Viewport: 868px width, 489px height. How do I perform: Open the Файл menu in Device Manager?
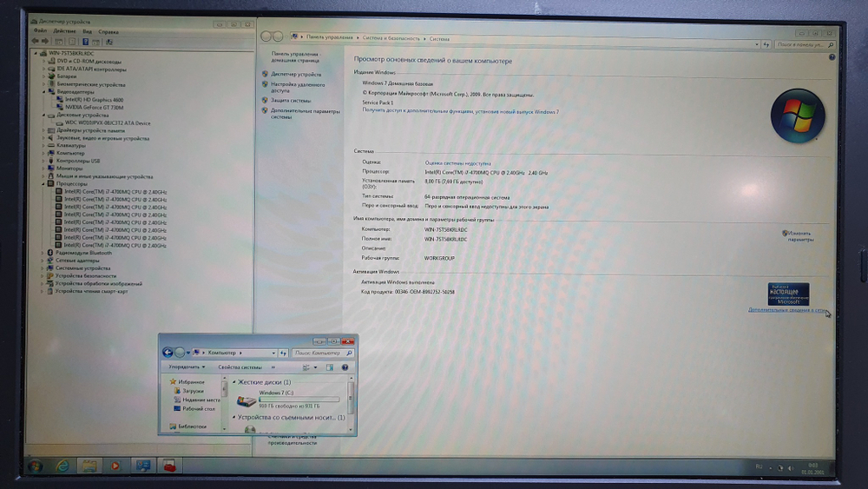coord(40,31)
